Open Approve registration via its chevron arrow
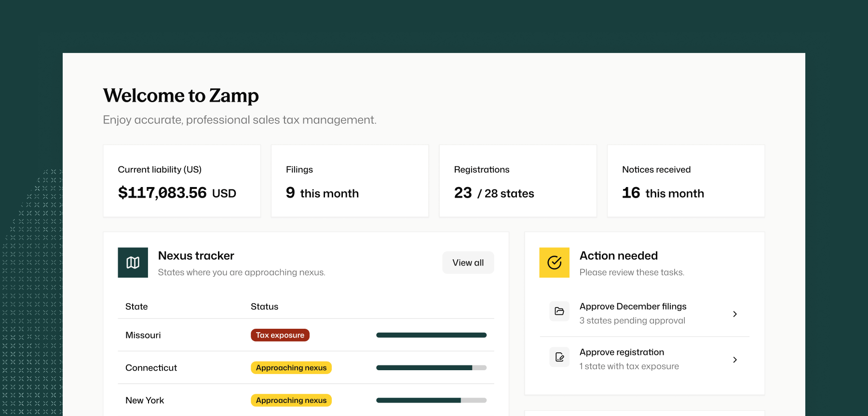The height and width of the screenshot is (416, 868). pos(735,360)
